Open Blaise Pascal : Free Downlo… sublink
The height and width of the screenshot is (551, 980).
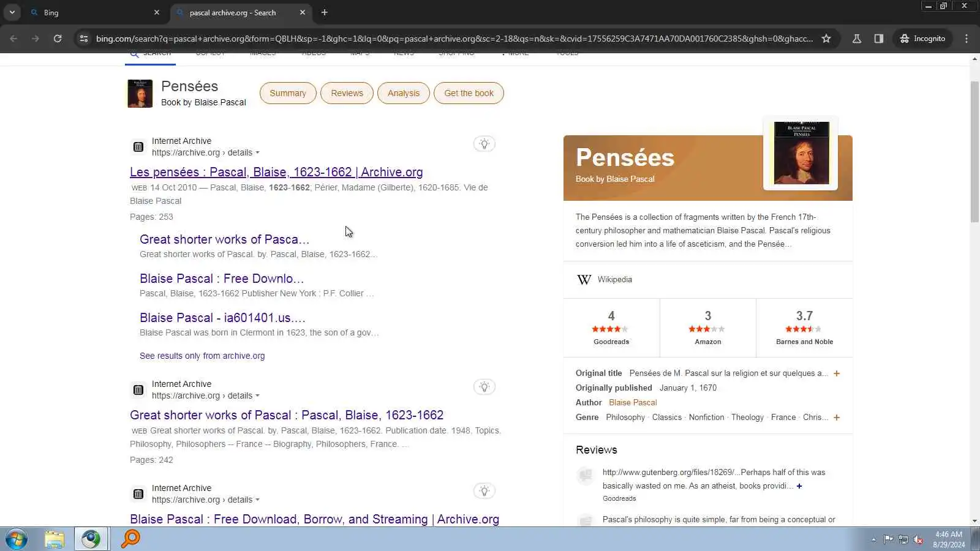coord(222,279)
